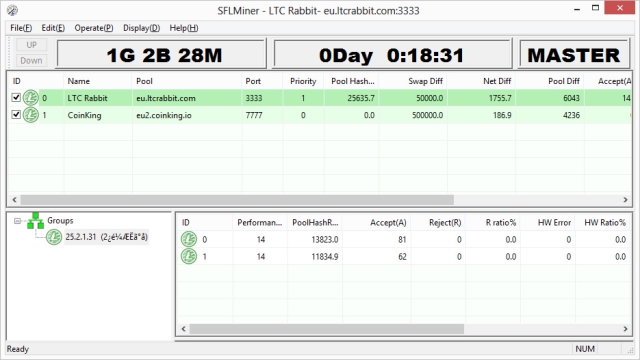Sort by the Pool column header
This screenshot has width=640, height=360.
(x=187, y=81)
